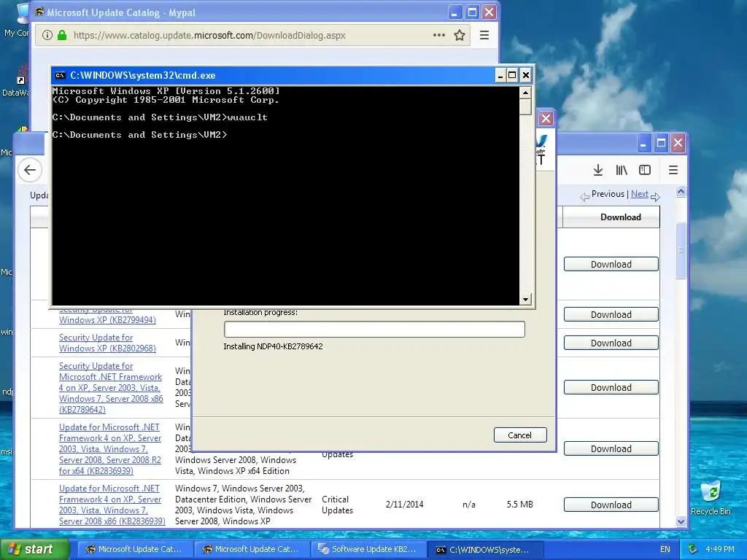Download the KB2802968 update
The image size is (747, 560).
coord(611,343)
